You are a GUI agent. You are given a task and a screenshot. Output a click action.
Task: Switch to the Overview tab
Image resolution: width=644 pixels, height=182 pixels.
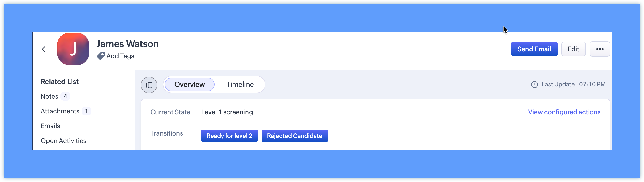190,85
